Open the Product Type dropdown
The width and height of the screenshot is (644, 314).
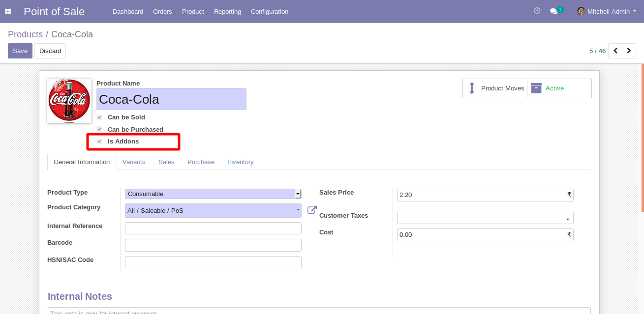coord(213,194)
